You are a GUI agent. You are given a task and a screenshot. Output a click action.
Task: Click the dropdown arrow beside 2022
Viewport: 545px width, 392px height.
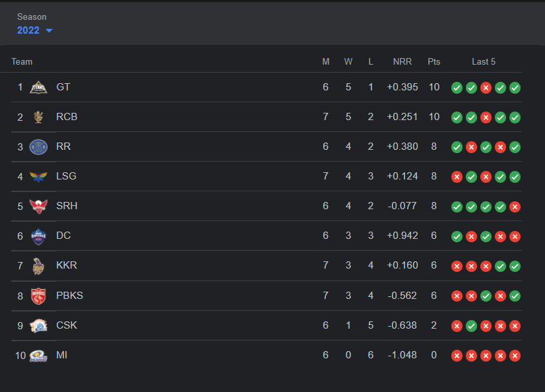click(x=49, y=31)
